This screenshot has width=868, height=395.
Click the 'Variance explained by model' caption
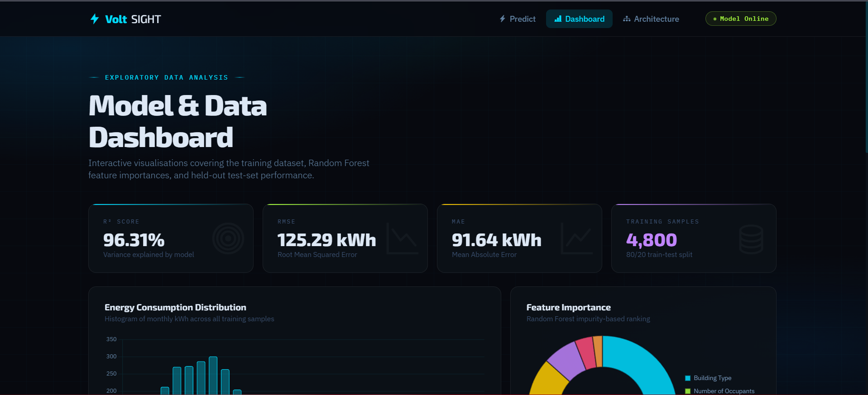click(149, 255)
